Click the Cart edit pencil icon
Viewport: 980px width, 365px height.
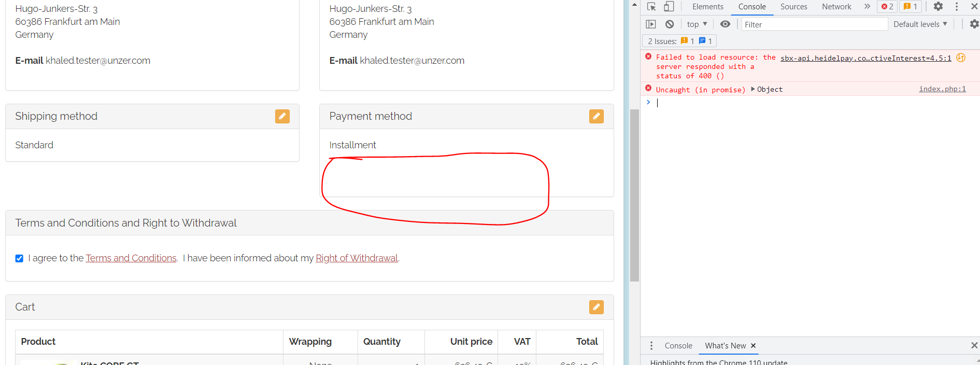tap(596, 307)
